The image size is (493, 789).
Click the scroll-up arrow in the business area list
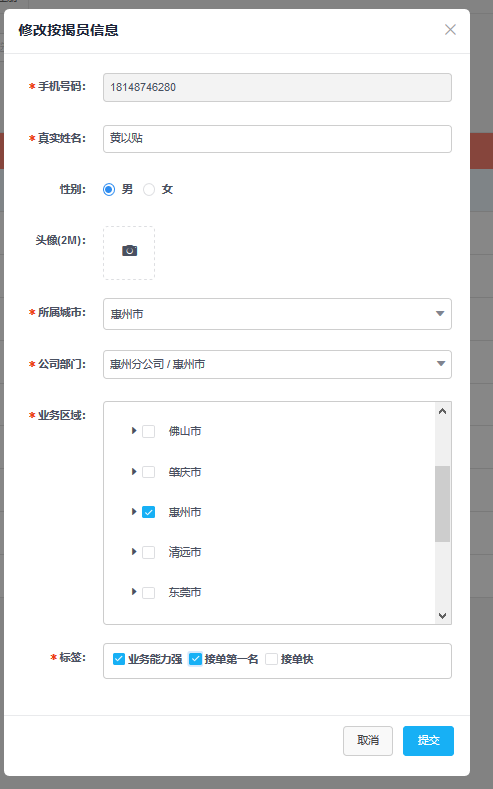click(443, 411)
